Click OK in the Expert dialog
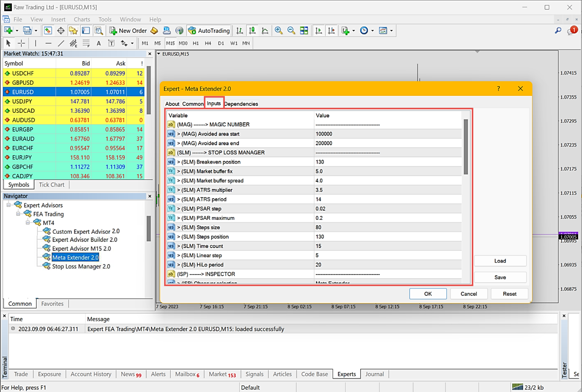582x392 pixels. coord(428,294)
